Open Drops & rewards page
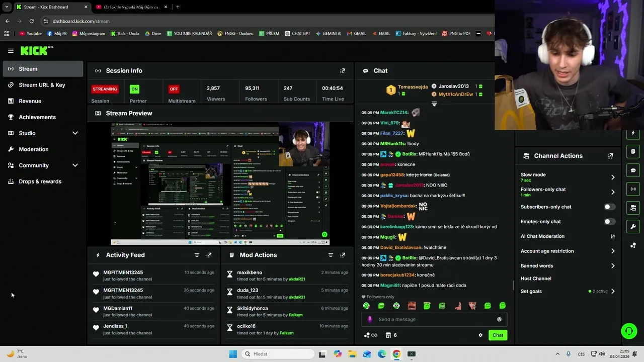The width and height of the screenshot is (644, 362). (43, 182)
